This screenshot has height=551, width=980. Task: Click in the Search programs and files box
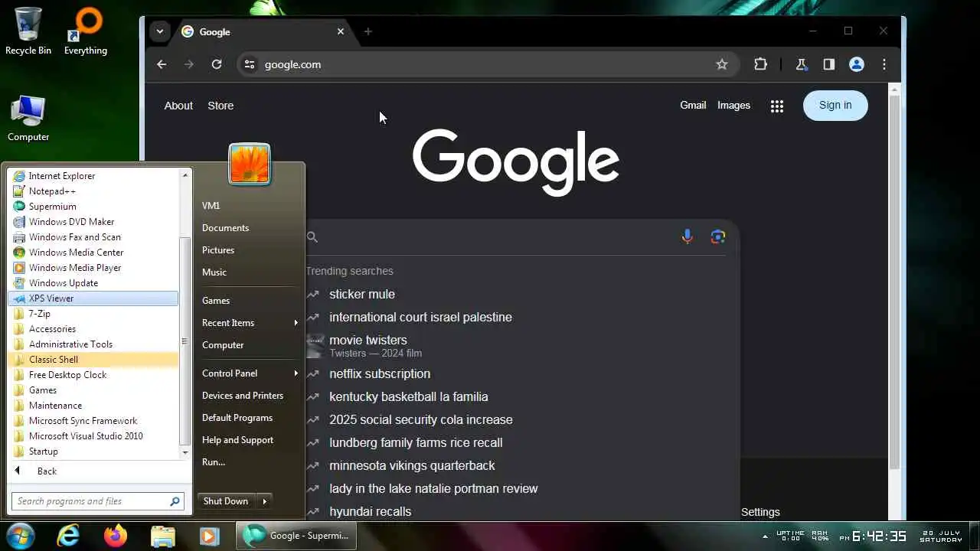(x=97, y=501)
